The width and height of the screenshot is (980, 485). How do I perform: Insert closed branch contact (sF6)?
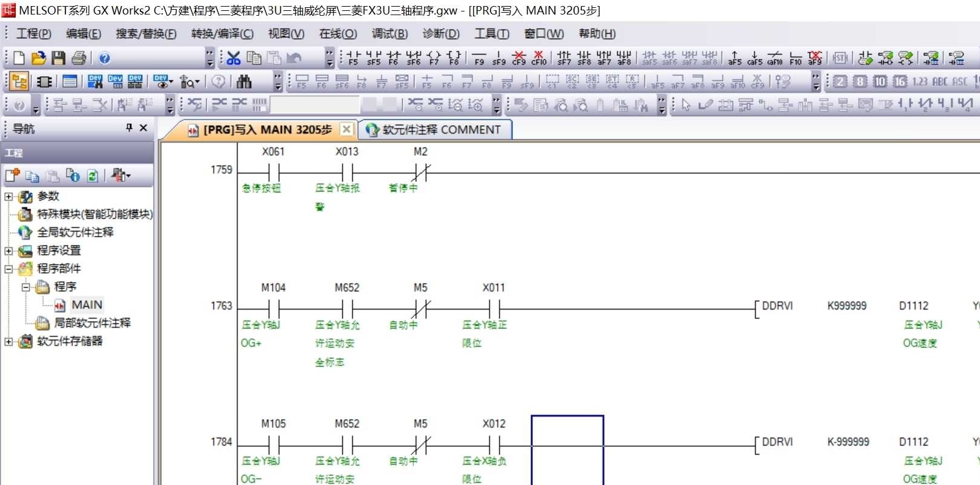click(414, 58)
